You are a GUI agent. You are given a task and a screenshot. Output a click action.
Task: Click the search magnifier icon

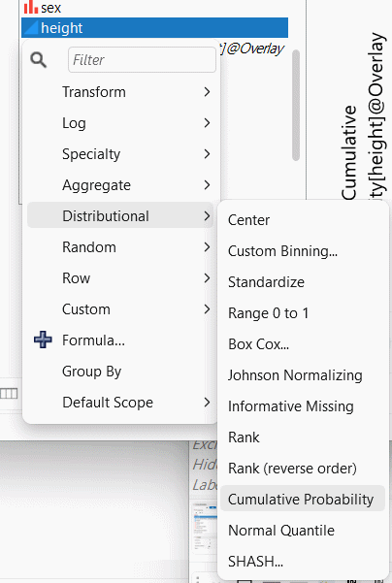point(39,59)
